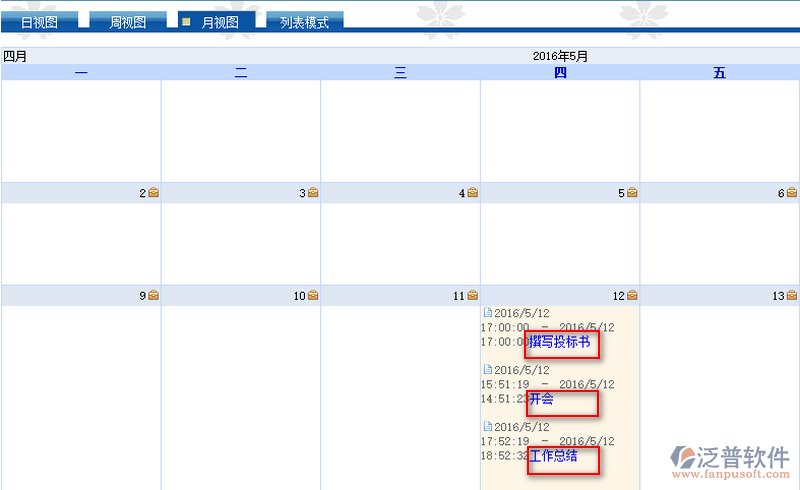Click the 2016年5月 month title

tap(560, 56)
